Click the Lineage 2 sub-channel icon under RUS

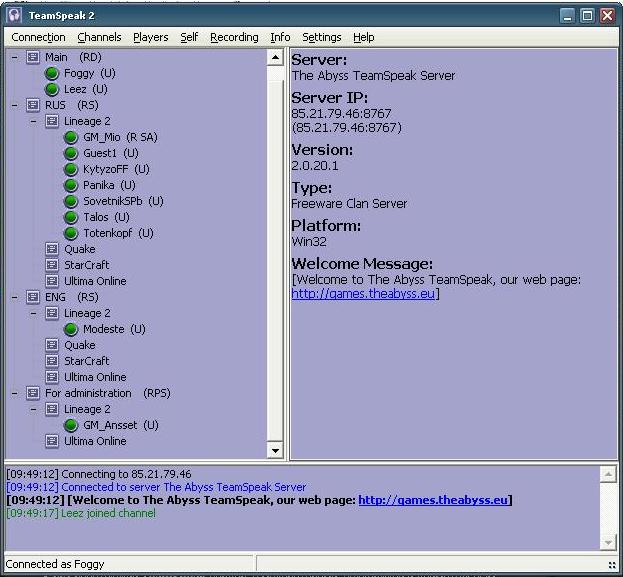[52, 121]
